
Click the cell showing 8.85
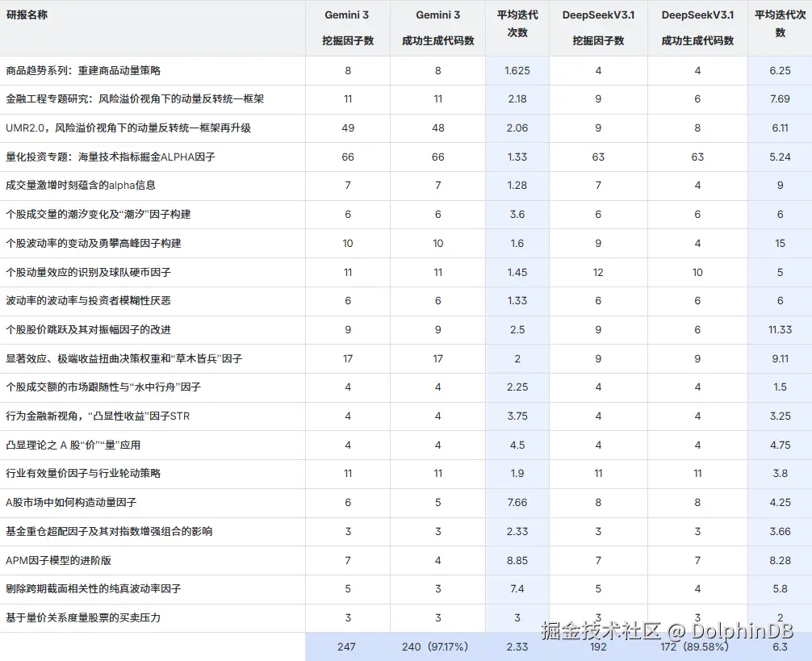click(x=517, y=561)
